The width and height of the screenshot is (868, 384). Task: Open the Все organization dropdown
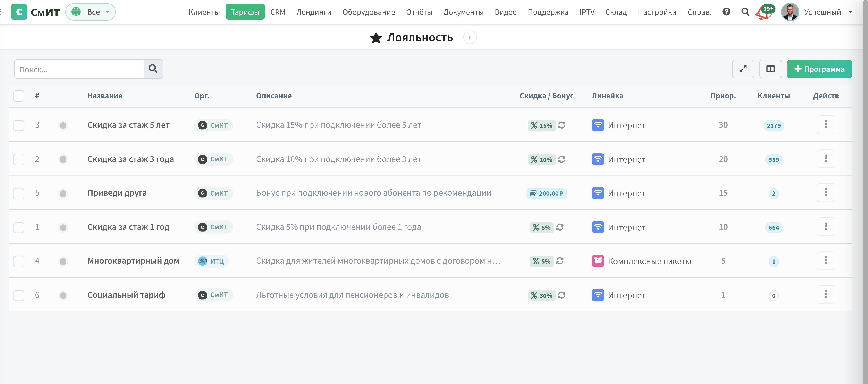[90, 12]
